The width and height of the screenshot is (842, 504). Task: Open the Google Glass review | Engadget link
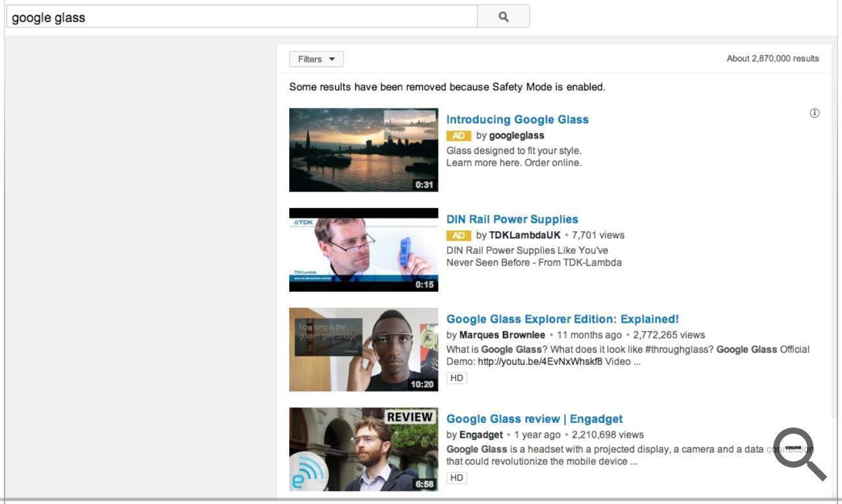coord(534,418)
